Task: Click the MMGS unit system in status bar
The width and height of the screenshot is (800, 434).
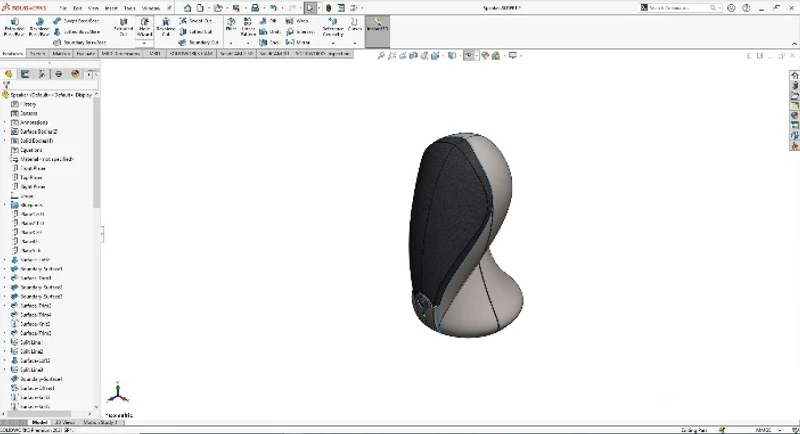Action: point(763,430)
